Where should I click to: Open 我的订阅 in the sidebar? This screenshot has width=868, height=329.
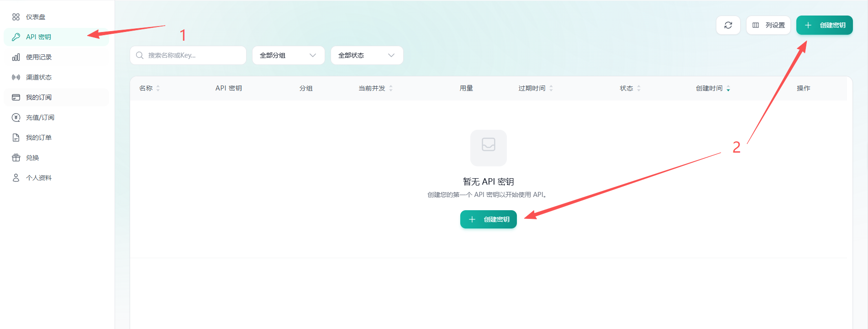56,97
